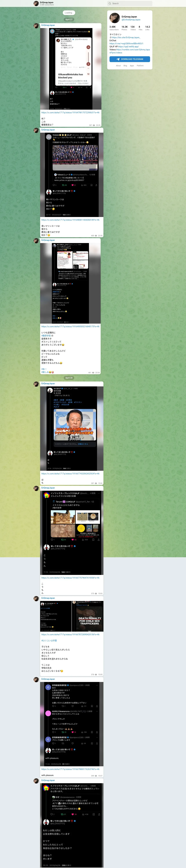The height and width of the screenshot is (868, 186).
Task: Open the Blog footer link
Action: coord(125,66)
